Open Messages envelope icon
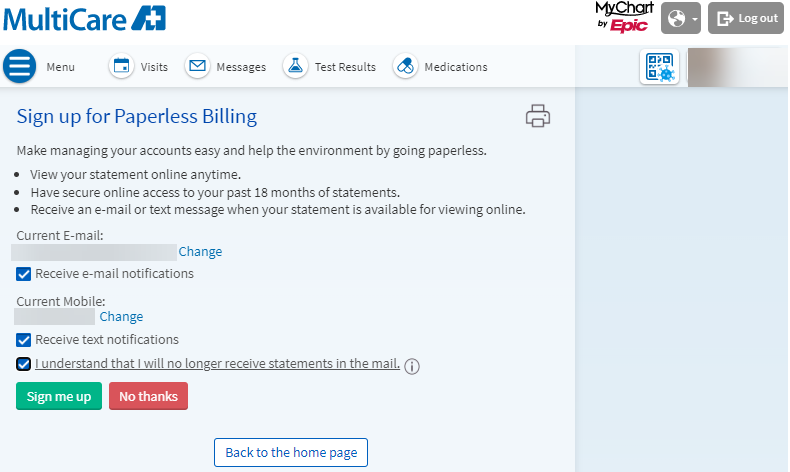Screen dimensions: 790x472 pos(198,66)
